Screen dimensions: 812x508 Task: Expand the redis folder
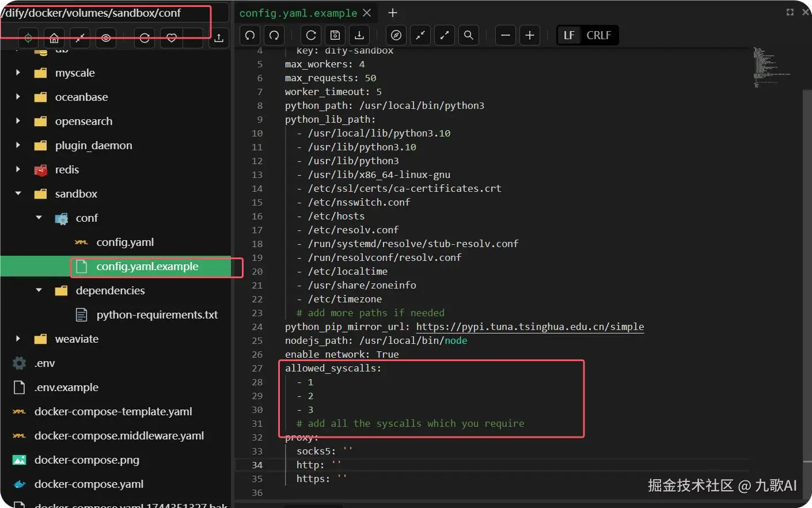[x=18, y=169]
